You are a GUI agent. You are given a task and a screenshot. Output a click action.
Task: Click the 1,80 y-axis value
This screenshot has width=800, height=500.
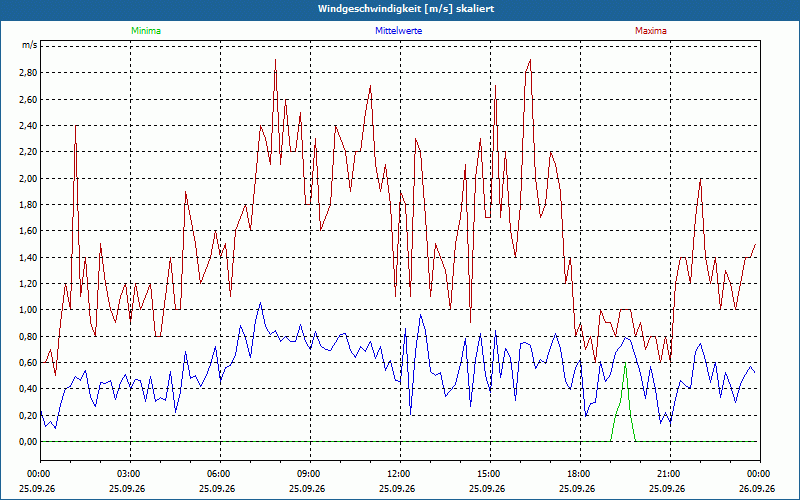[29, 205]
